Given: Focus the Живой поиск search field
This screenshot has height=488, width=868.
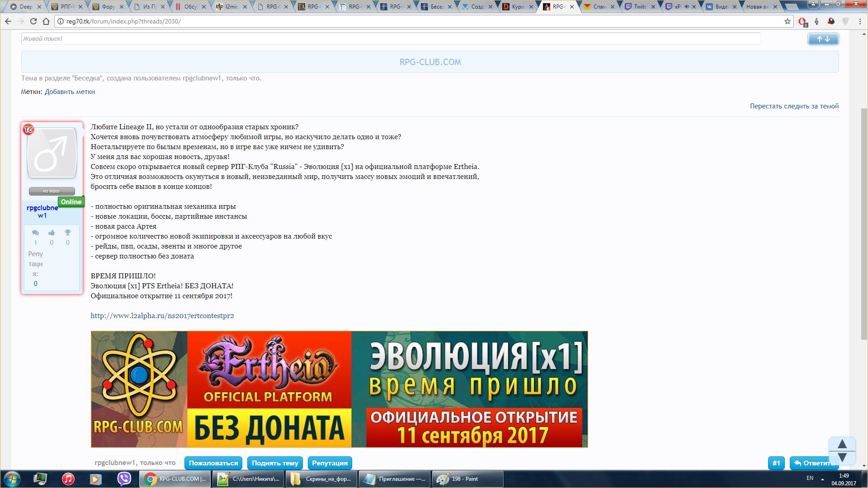Looking at the screenshot, I should [x=391, y=39].
